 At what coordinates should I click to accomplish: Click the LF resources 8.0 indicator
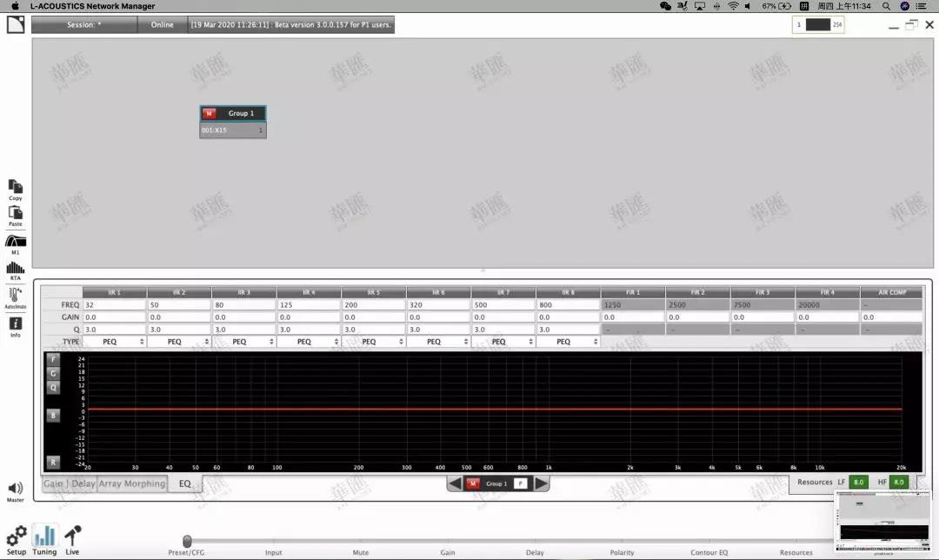coord(859,482)
